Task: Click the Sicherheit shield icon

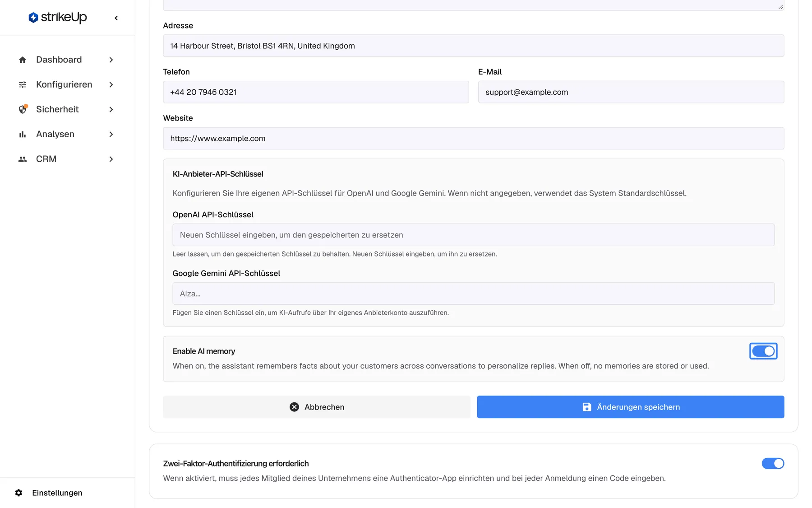Action: point(23,109)
